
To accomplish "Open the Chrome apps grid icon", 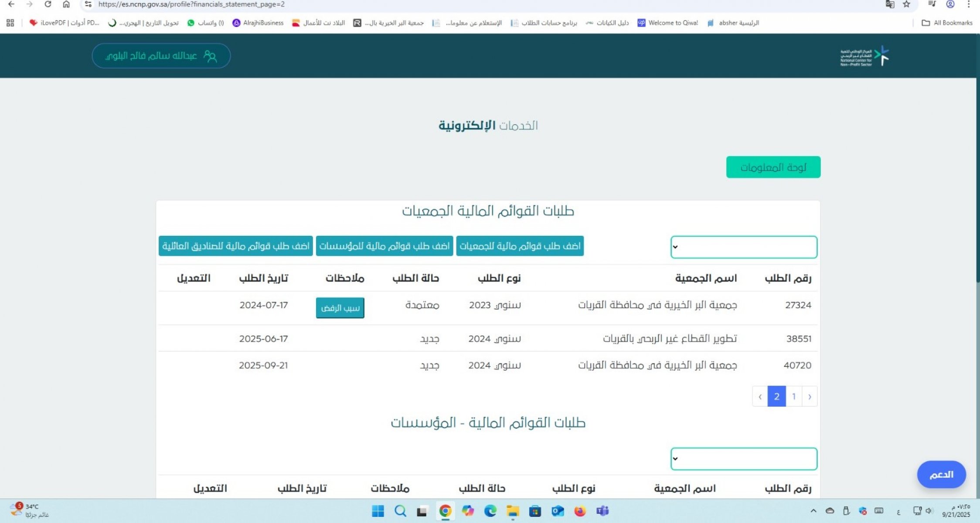I will [10, 23].
